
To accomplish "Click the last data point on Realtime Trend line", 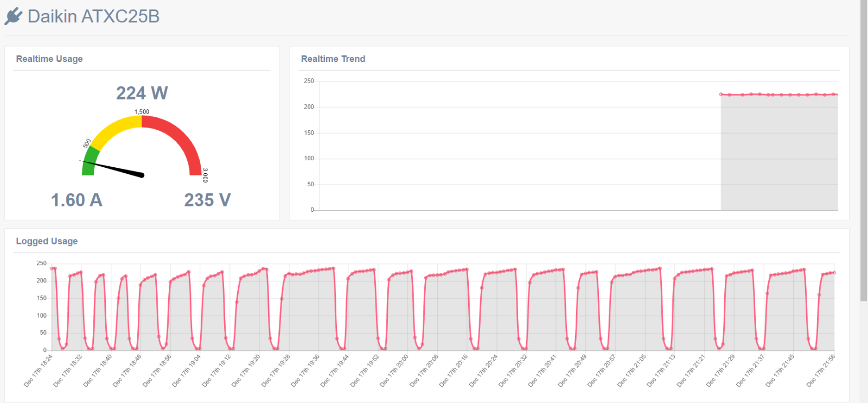I will pyautogui.click(x=834, y=95).
